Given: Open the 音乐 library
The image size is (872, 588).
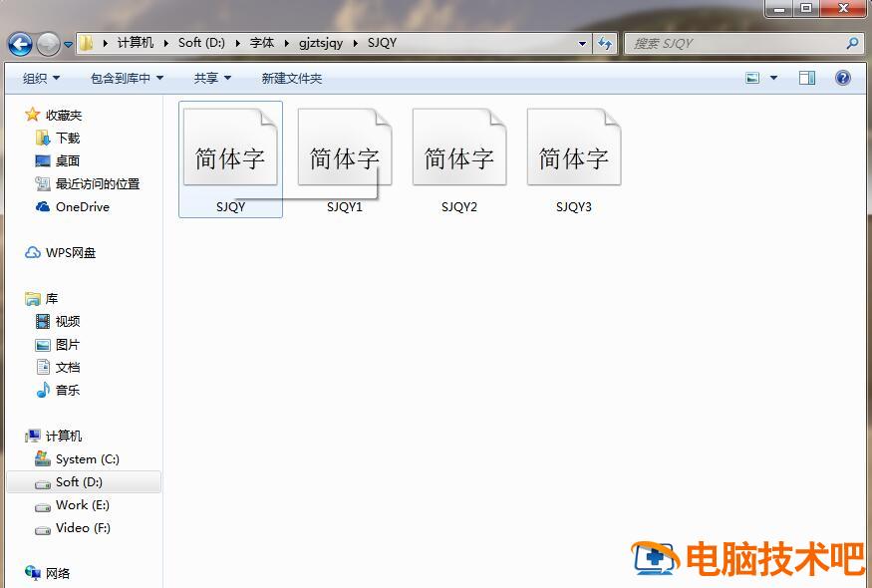Looking at the screenshot, I should coord(68,390).
